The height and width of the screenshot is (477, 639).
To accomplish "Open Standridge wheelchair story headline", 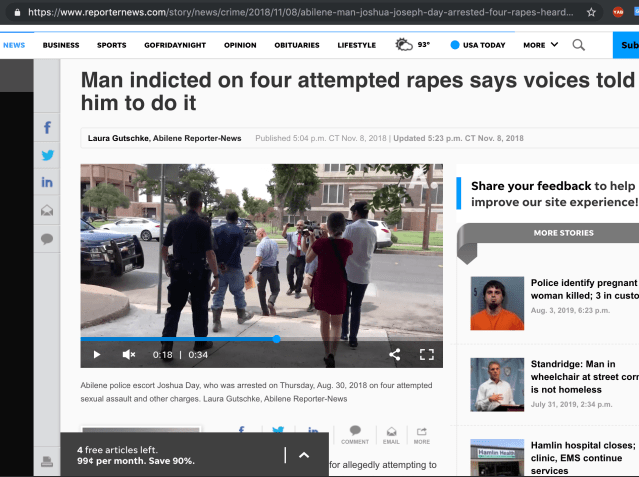I will tap(584, 377).
